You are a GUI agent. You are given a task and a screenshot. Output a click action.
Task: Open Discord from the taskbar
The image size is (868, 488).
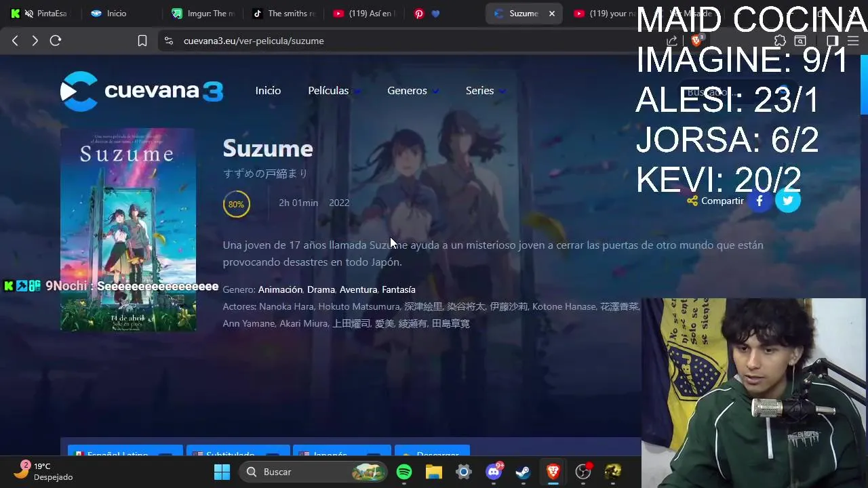(x=494, y=472)
